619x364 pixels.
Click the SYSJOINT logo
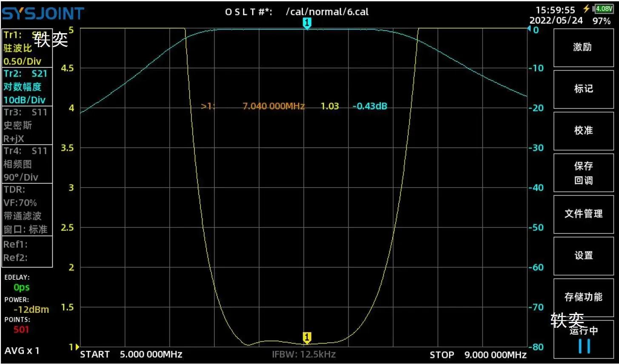pos(43,14)
